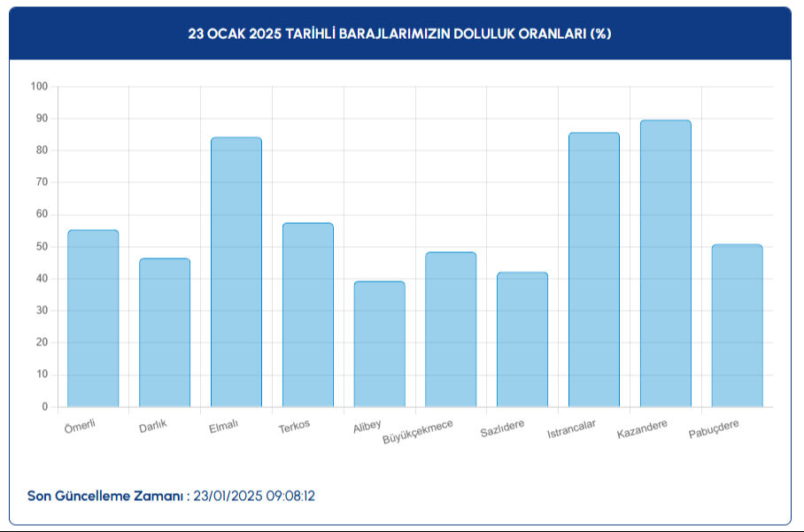Image resolution: width=804 pixels, height=532 pixels.
Task: Select the Pabuçdere label text
Action: [714, 431]
